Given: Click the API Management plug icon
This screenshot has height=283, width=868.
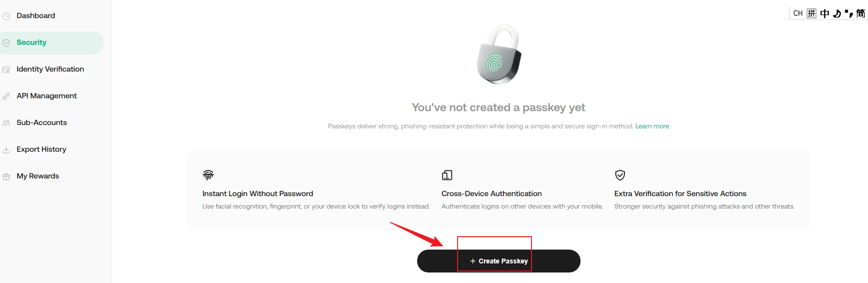Looking at the screenshot, I should tap(6, 96).
